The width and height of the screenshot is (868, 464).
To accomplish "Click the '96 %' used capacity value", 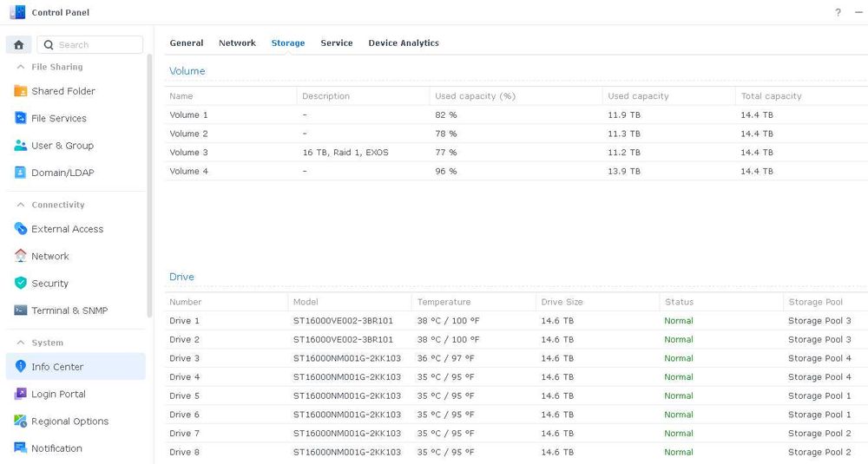I will point(445,172).
